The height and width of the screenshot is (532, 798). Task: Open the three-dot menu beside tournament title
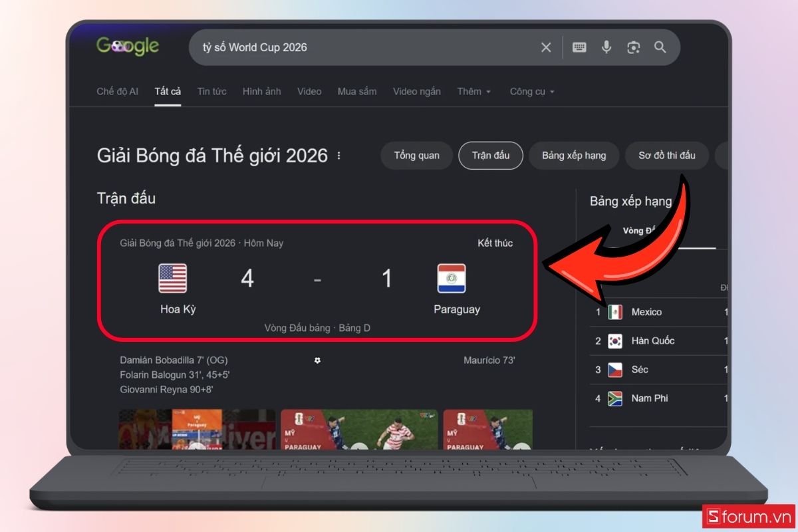pyautogui.click(x=338, y=156)
